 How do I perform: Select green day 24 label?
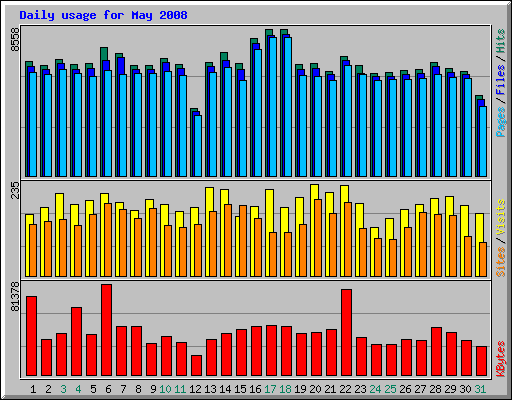pos(375,389)
